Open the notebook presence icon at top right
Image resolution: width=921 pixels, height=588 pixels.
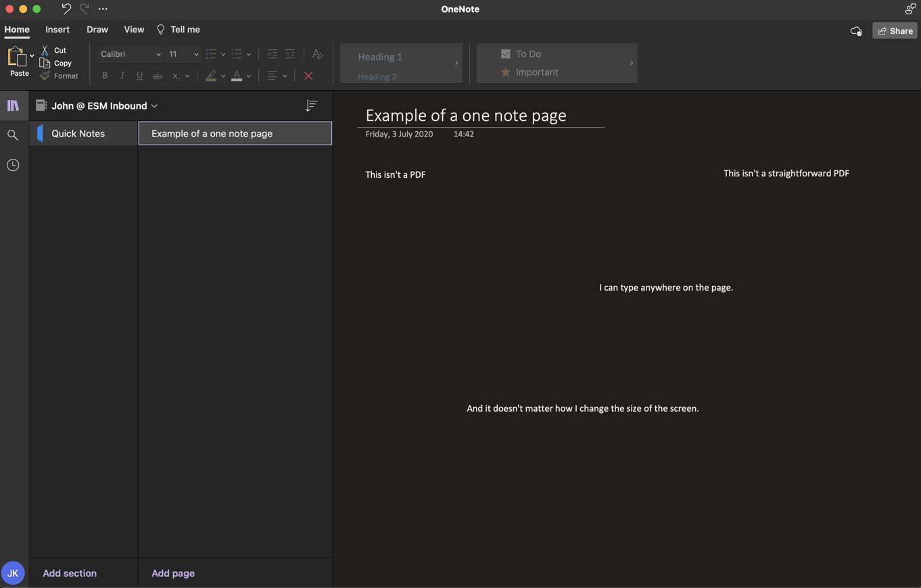pos(910,9)
